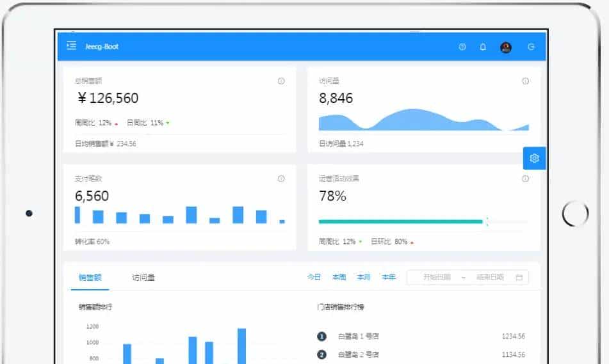
Task: Click the logout icon in header
Action: 532,47
